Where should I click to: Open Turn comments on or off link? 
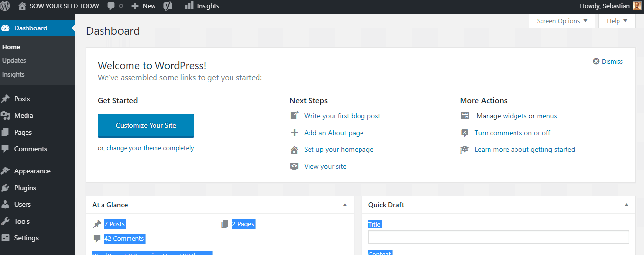513,133
